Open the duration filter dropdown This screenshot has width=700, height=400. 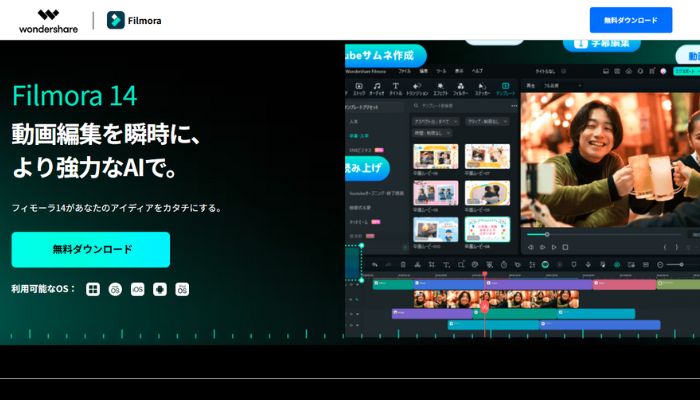coord(432,133)
